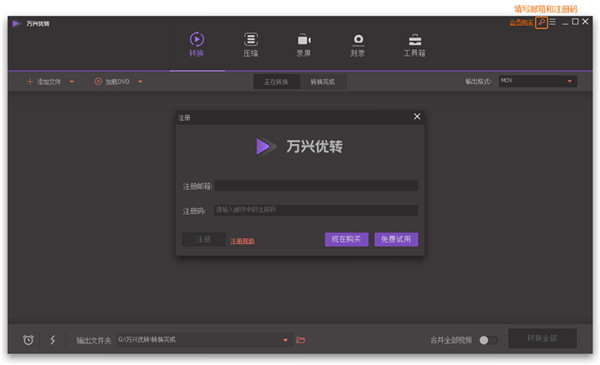600x365 pixels.
Task: Click the alarm clock schedule icon
Action: [x=28, y=340]
